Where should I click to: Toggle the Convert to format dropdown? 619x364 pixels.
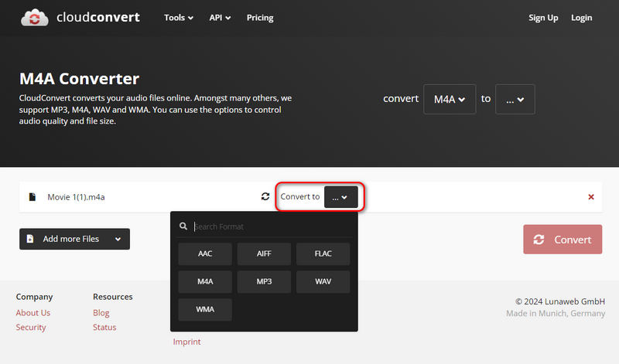click(x=340, y=197)
